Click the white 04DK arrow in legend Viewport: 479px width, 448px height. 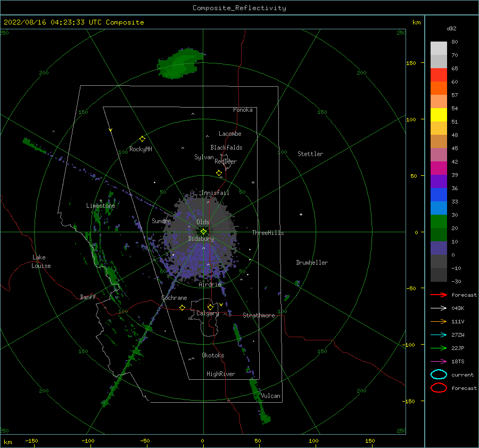coord(439,308)
